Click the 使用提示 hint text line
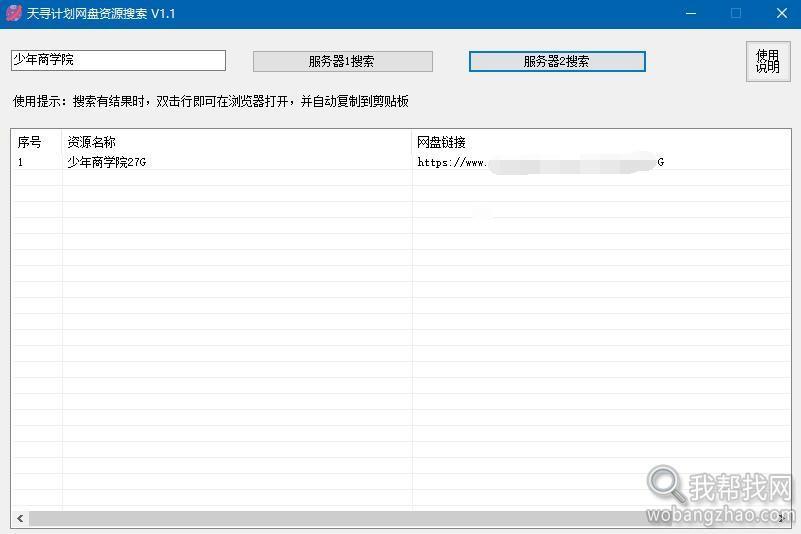Image resolution: width=801 pixels, height=534 pixels. pyautogui.click(x=210, y=101)
